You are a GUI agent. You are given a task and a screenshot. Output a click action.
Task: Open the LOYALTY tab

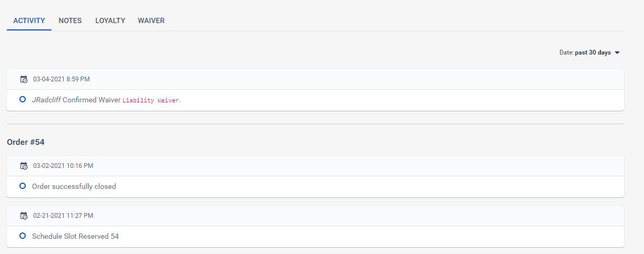click(110, 20)
